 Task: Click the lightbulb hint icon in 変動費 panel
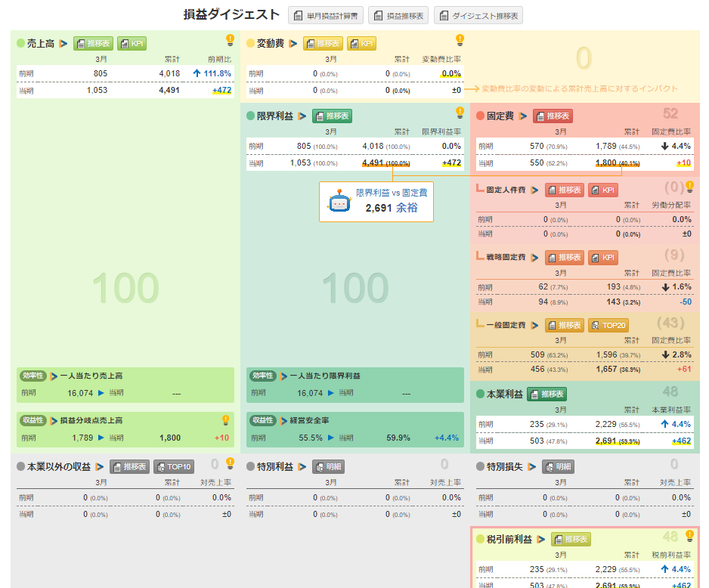[x=460, y=40]
